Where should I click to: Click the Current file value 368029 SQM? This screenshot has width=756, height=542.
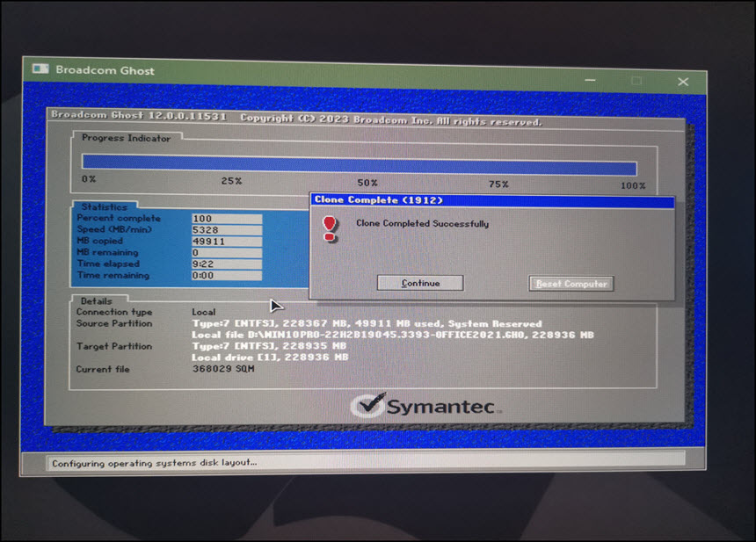tap(223, 369)
